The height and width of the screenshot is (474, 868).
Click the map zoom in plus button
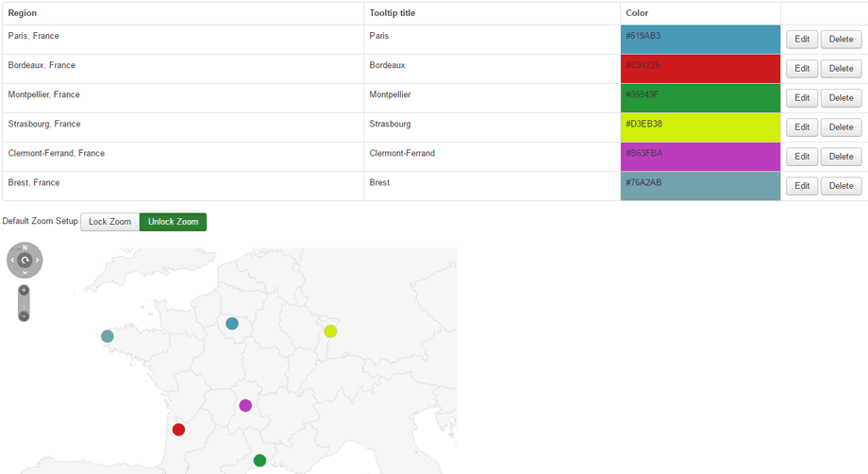pyautogui.click(x=24, y=291)
